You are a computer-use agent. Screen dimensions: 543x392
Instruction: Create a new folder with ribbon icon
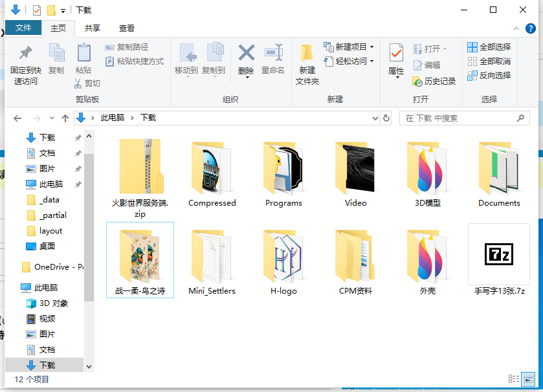tap(307, 55)
